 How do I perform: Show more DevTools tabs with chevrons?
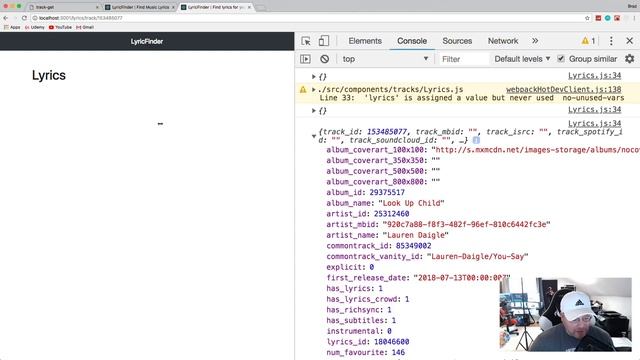pyautogui.click(x=535, y=41)
